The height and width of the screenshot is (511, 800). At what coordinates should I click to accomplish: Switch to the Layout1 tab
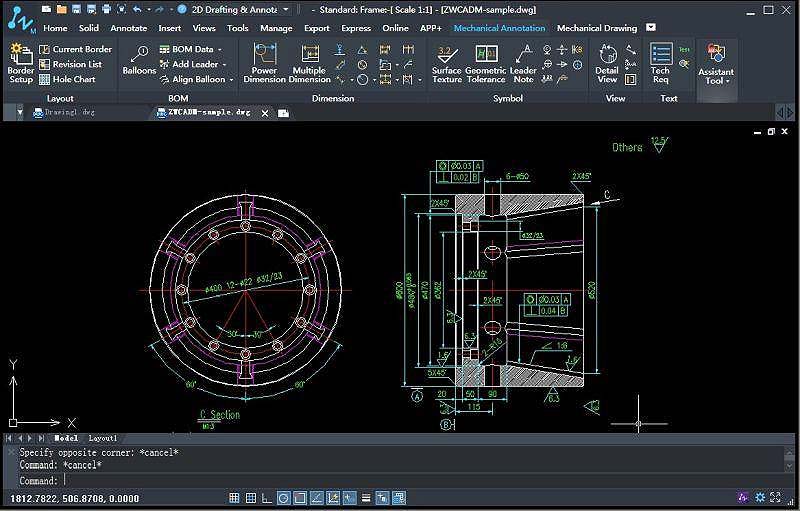103,438
